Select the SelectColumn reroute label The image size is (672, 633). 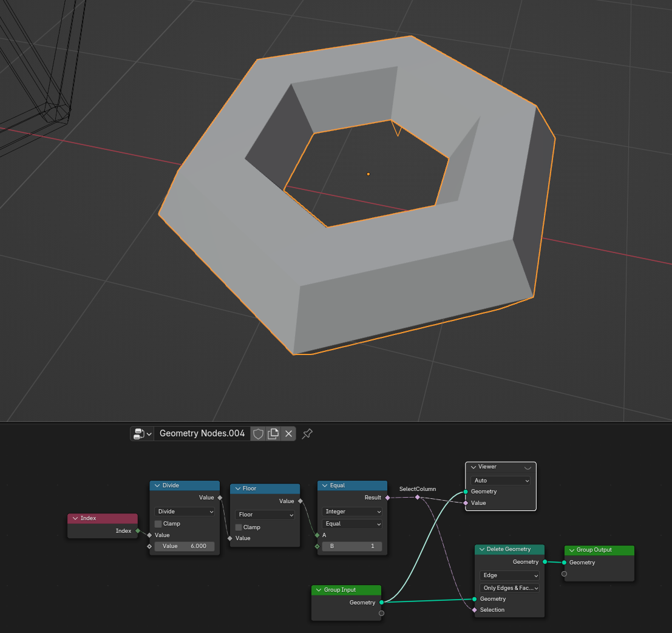(x=418, y=489)
